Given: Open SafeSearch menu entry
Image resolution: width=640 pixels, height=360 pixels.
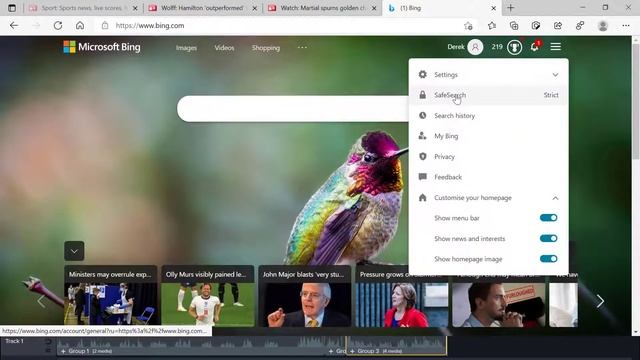Looking at the screenshot, I should 489,95.
